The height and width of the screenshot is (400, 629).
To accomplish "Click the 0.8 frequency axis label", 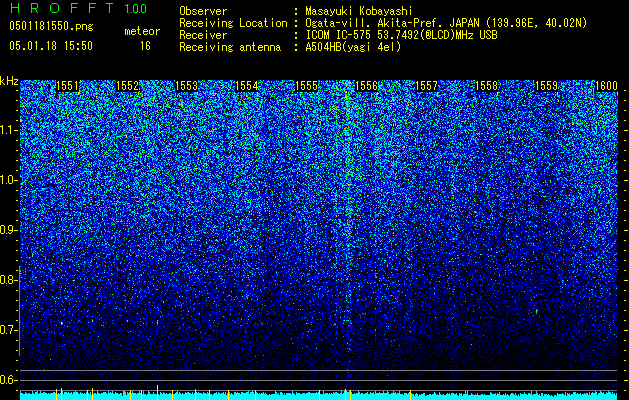I will click(x=8, y=280).
